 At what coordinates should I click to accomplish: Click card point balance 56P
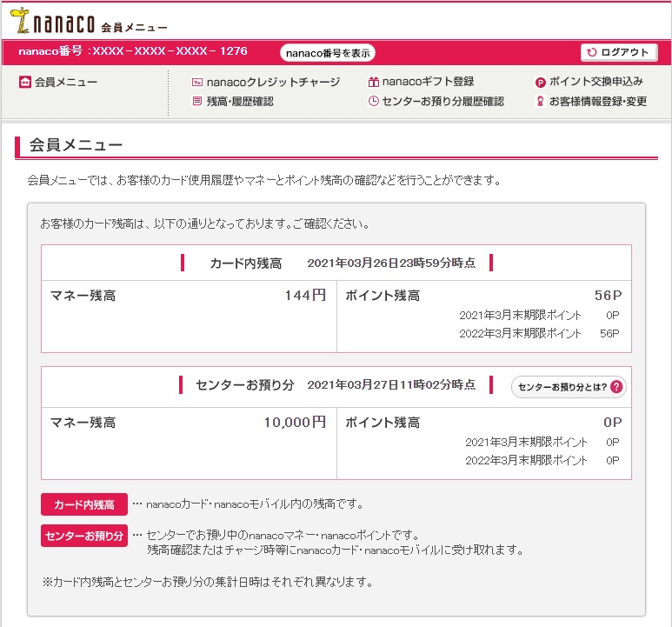609,296
